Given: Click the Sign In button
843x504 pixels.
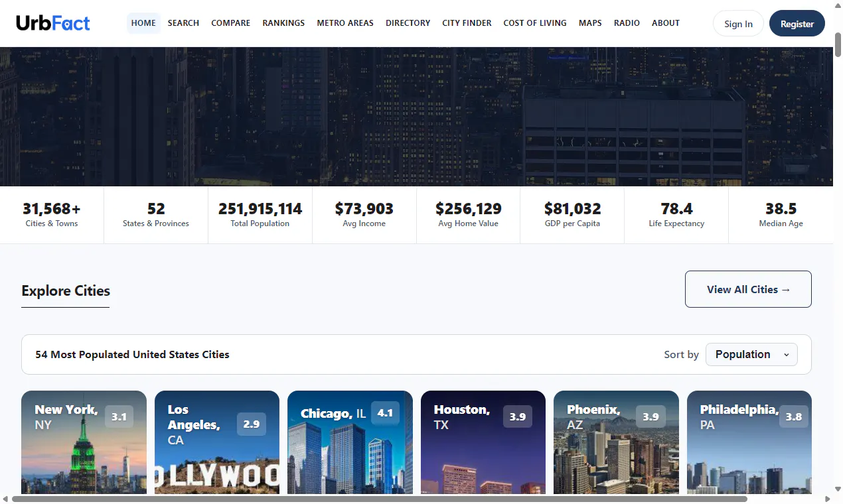Looking at the screenshot, I should pos(738,23).
